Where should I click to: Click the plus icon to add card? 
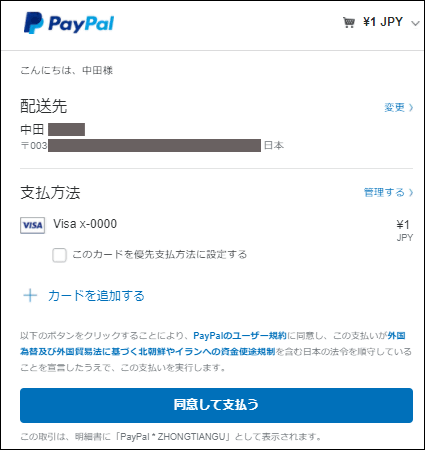pyautogui.click(x=30, y=295)
